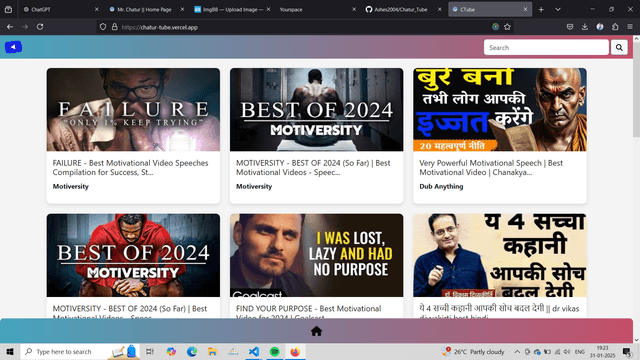
Task: Go back with browser back arrow
Action: pyautogui.click(x=10, y=27)
